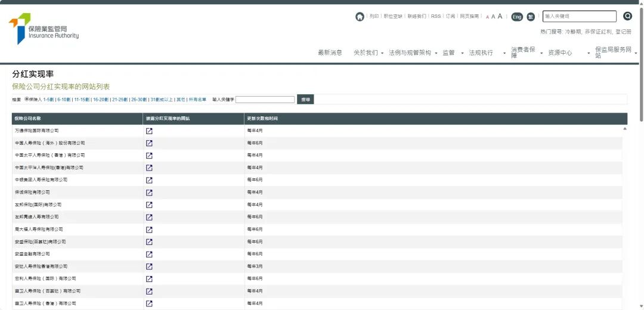Open external link for 周大福人寿保险有限公司

tap(149, 230)
